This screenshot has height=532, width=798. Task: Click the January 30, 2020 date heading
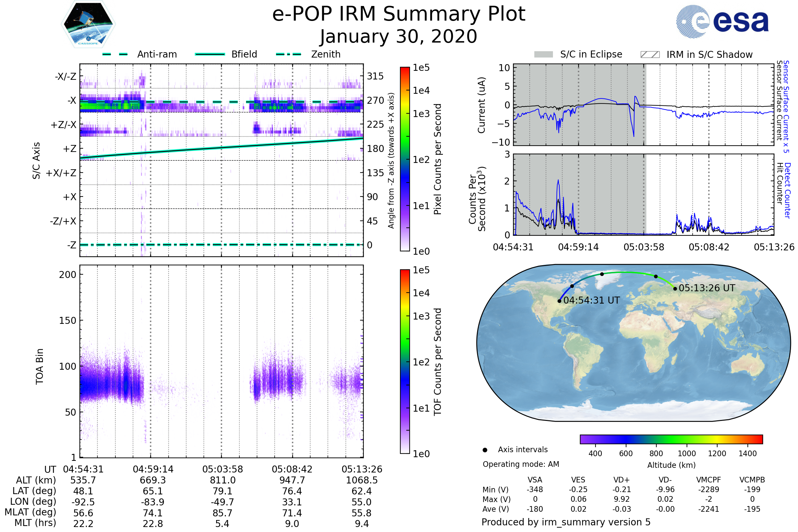(x=399, y=37)
